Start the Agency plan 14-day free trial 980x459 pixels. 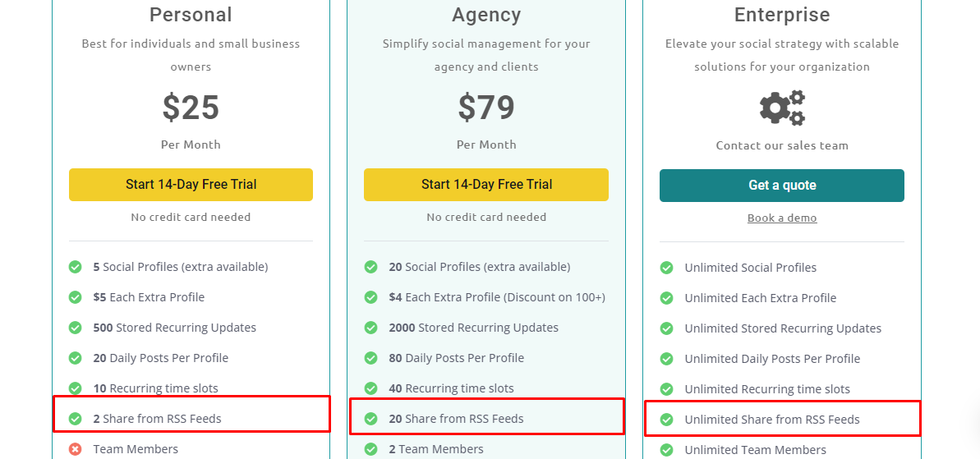click(486, 184)
